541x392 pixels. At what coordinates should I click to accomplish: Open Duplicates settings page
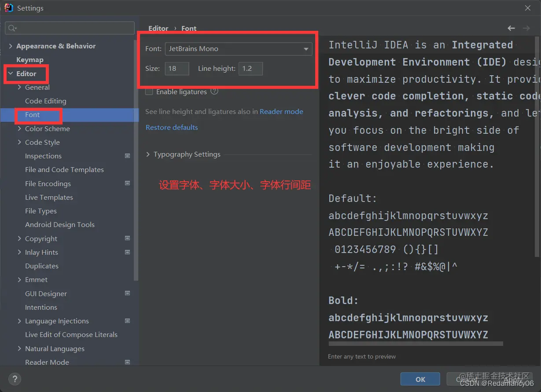pos(42,266)
